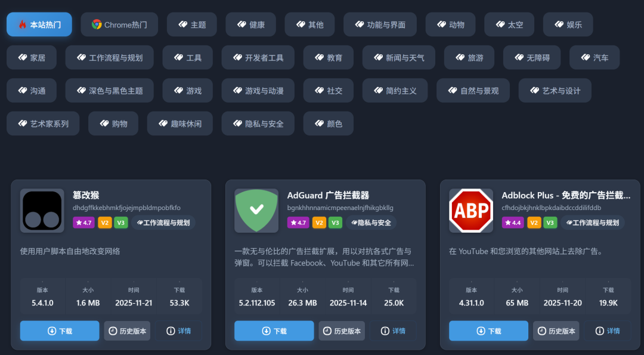Image resolution: width=644 pixels, height=355 pixels.
Task: Choose the 工具 category
Action: tap(188, 57)
